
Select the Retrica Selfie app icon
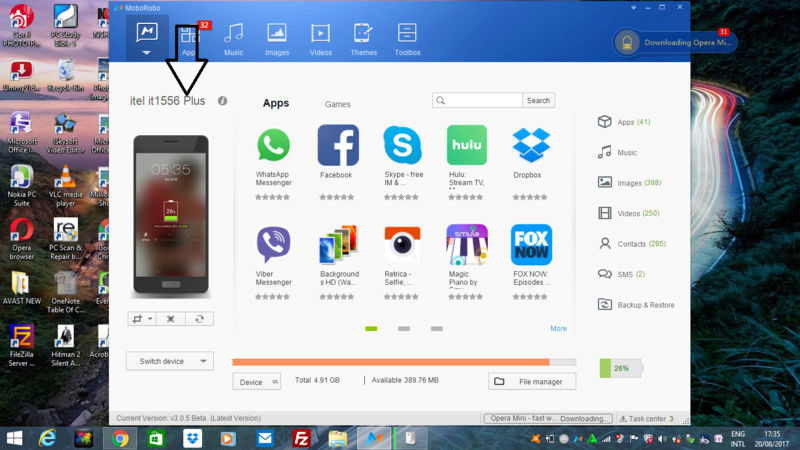coord(402,244)
